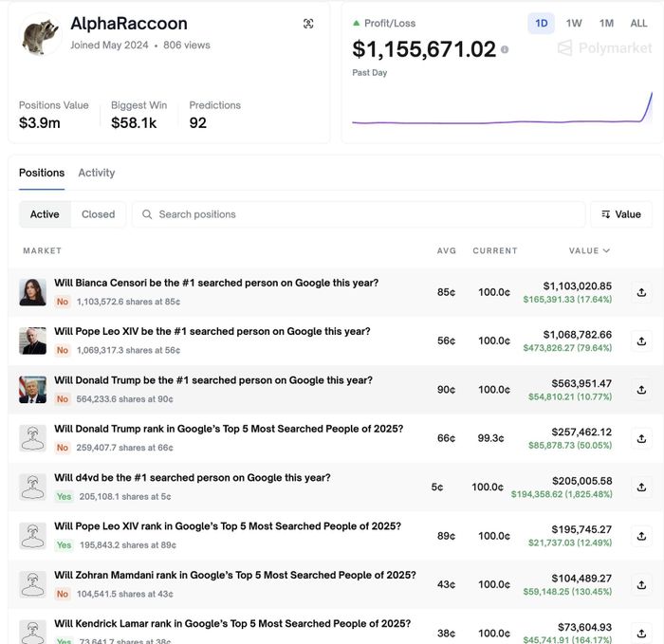Click the profile scan icon beside AlphaRaccoon
Viewport: 664px width, 644px height.
(308, 24)
